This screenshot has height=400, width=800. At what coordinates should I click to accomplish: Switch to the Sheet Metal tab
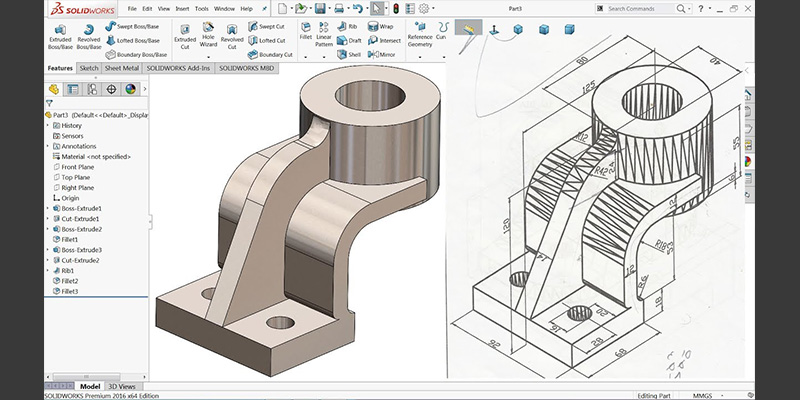click(x=121, y=68)
